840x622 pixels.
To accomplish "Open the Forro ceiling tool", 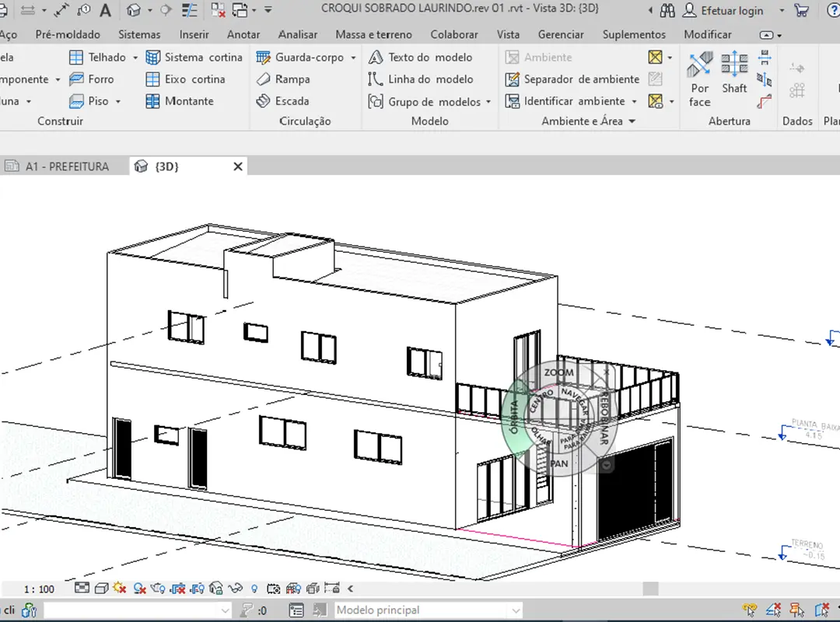I will pyautogui.click(x=91, y=79).
